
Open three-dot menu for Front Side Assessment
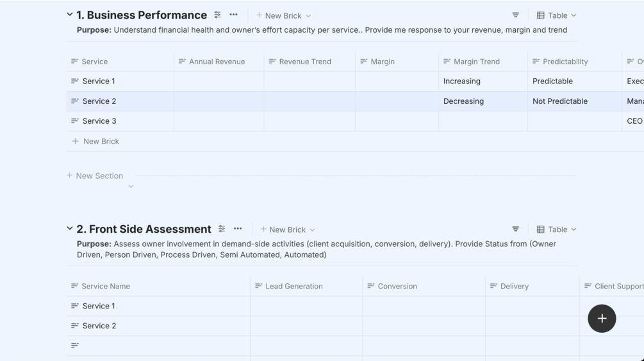(238, 229)
